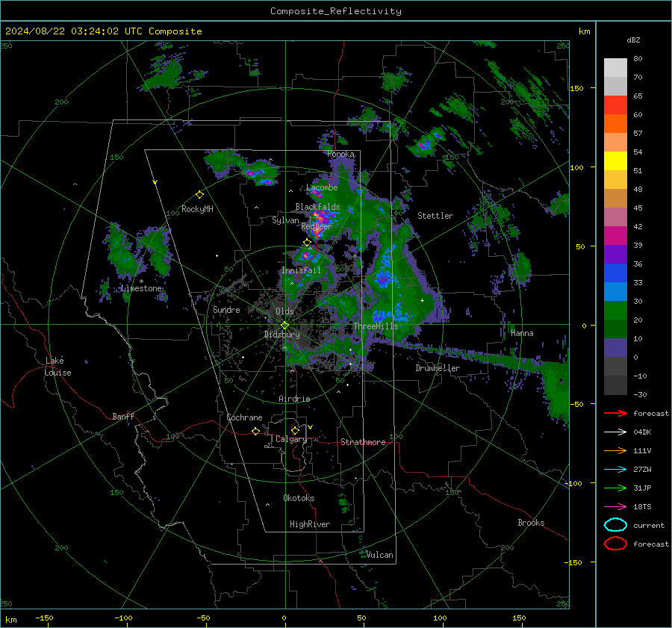Click the Cochrane map label
This screenshot has height=628, width=672.
point(244,417)
